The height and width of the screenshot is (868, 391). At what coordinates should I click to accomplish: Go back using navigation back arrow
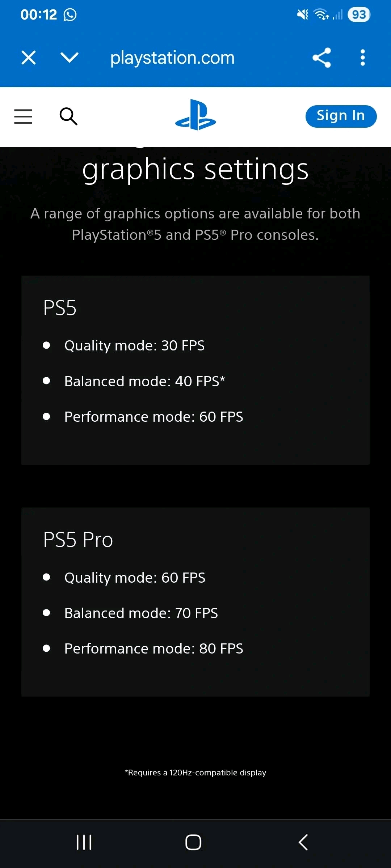point(303,842)
